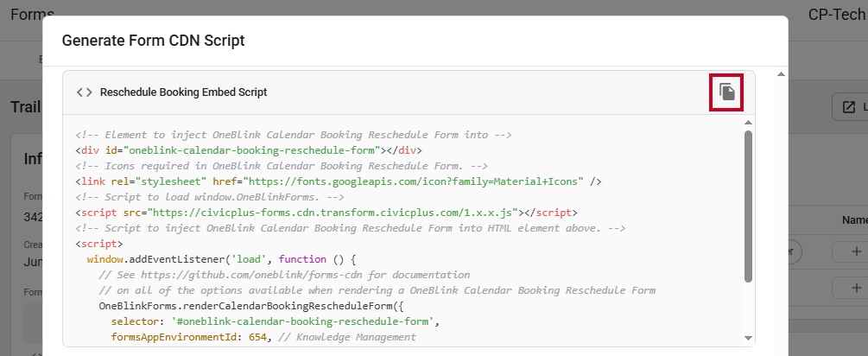
Task: Click the open-in-new-window icon button behind the modal
Action: [849, 107]
